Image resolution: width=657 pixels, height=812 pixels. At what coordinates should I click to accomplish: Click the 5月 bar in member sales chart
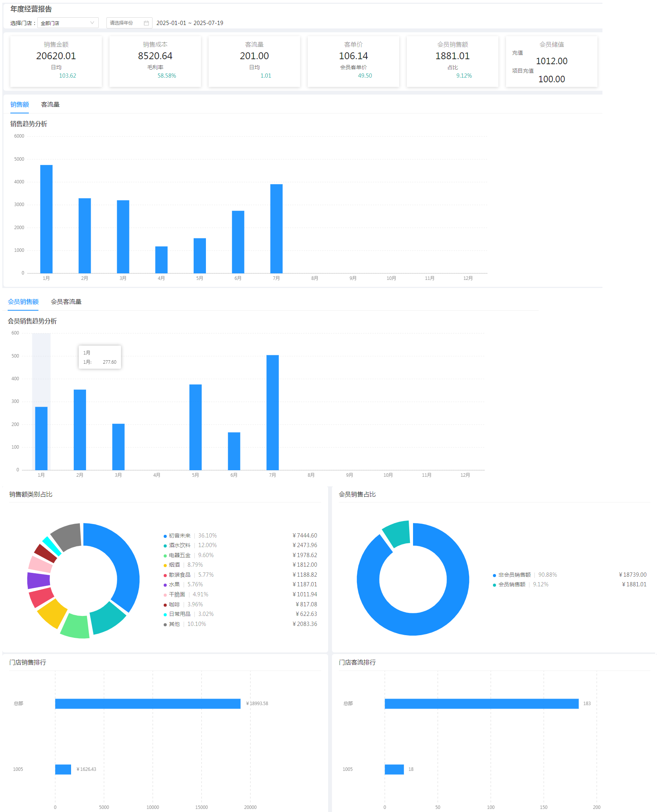[x=196, y=427]
